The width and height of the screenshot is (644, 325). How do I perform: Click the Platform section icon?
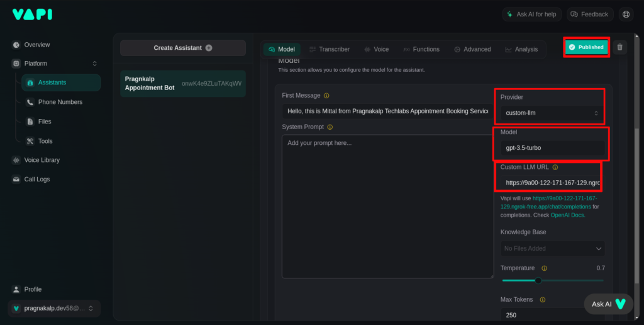coord(16,64)
